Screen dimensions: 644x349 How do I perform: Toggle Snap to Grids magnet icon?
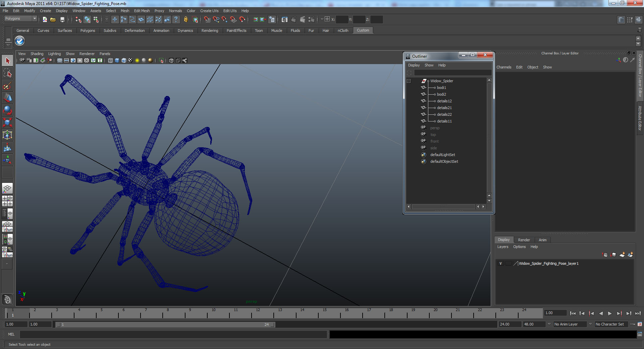207,19
